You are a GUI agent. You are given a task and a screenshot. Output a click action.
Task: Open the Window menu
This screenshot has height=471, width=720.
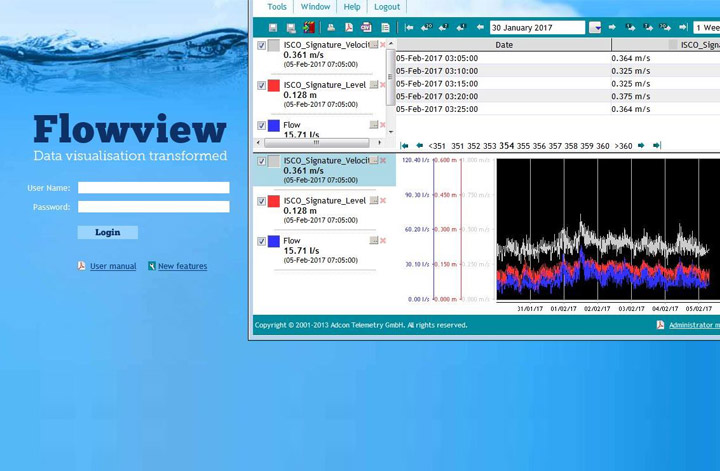(315, 7)
